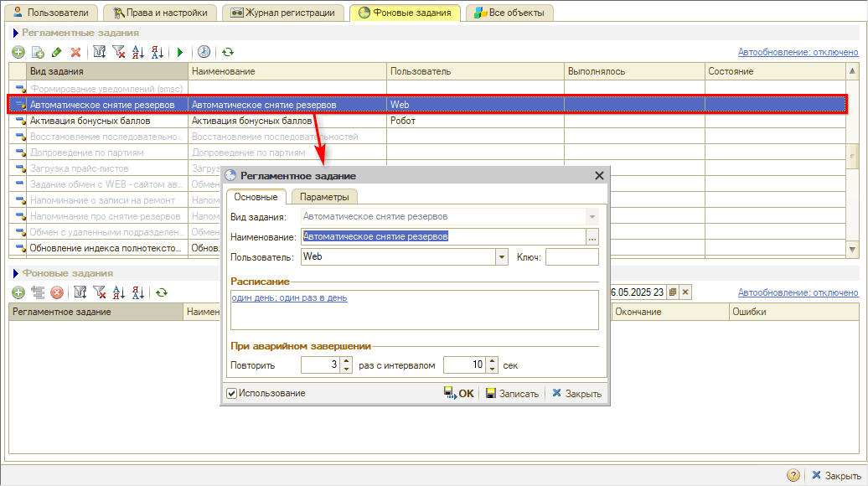Toggle Использование checkbox
868x486 pixels.
click(x=232, y=394)
